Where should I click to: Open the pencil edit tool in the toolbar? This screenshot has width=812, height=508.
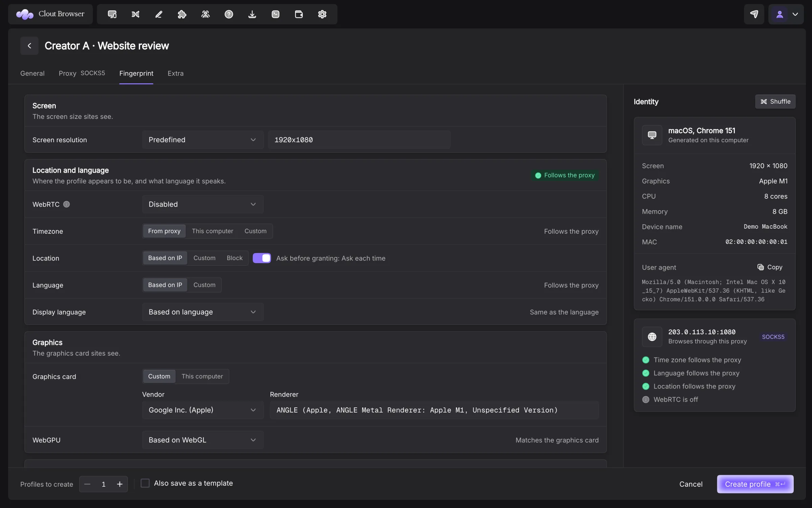click(x=159, y=14)
